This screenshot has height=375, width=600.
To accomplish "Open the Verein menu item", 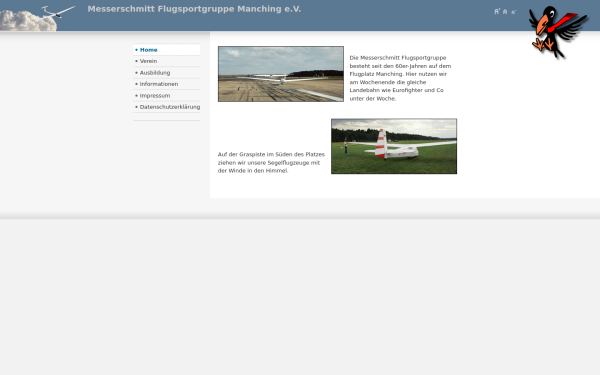I will click(166, 61).
